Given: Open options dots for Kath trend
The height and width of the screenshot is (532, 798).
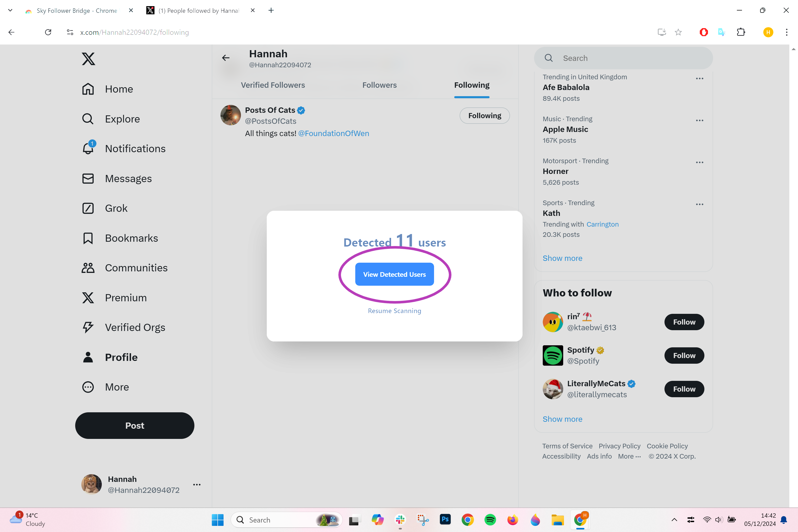Looking at the screenshot, I should 700,204.
